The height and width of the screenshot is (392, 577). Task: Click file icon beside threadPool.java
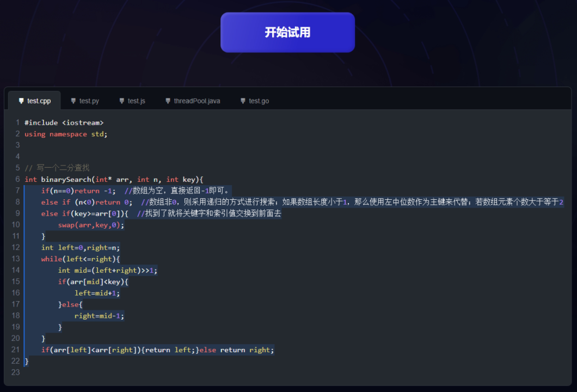(168, 101)
